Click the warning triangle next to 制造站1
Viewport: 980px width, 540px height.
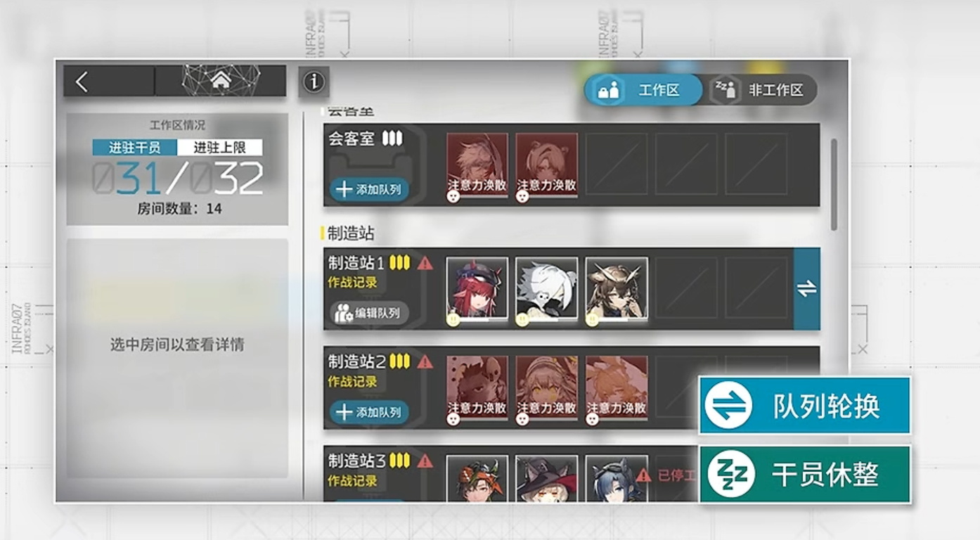pos(425,264)
